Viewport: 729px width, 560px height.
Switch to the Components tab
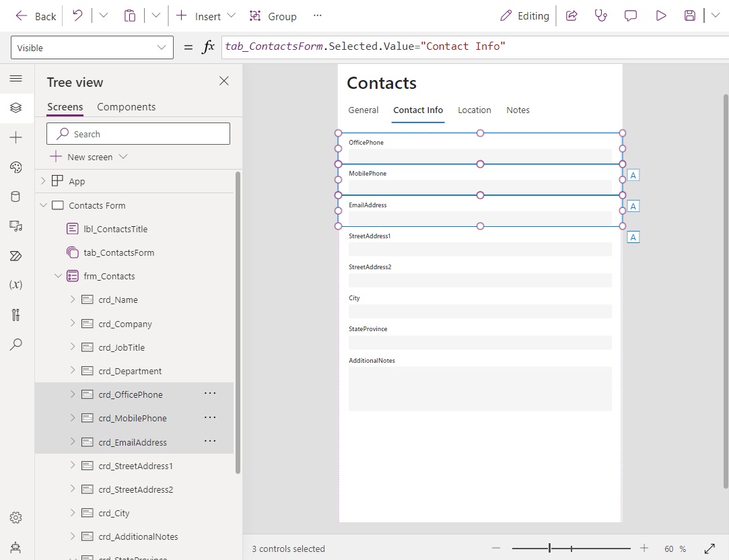tap(126, 106)
